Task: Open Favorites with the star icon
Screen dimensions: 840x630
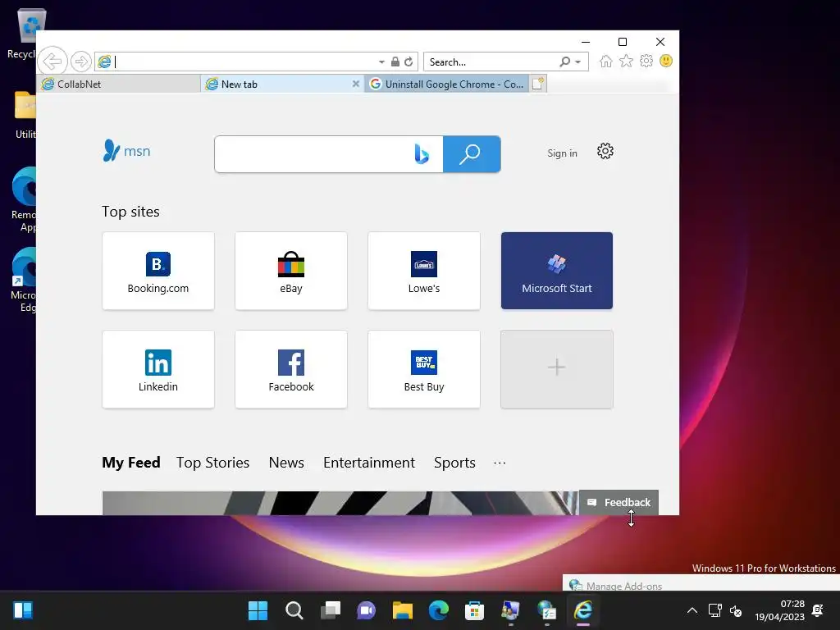Action: (x=626, y=61)
